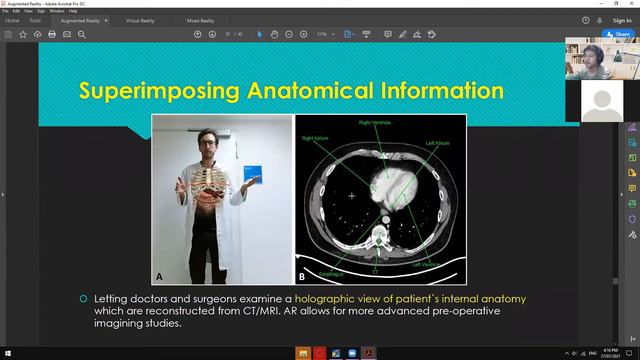This screenshot has width=640, height=360.
Task: Click the presenter webcam thumbnail
Action: [x=602, y=58]
